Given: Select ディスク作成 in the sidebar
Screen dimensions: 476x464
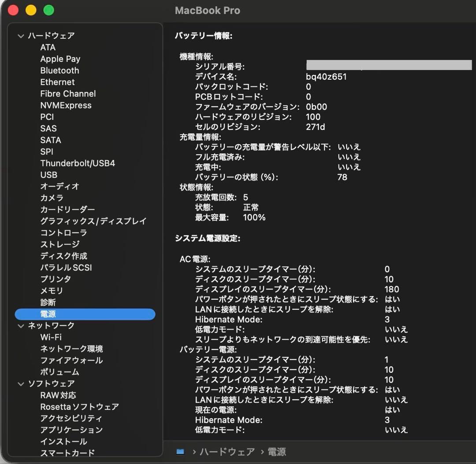Looking at the screenshot, I should tap(64, 256).
